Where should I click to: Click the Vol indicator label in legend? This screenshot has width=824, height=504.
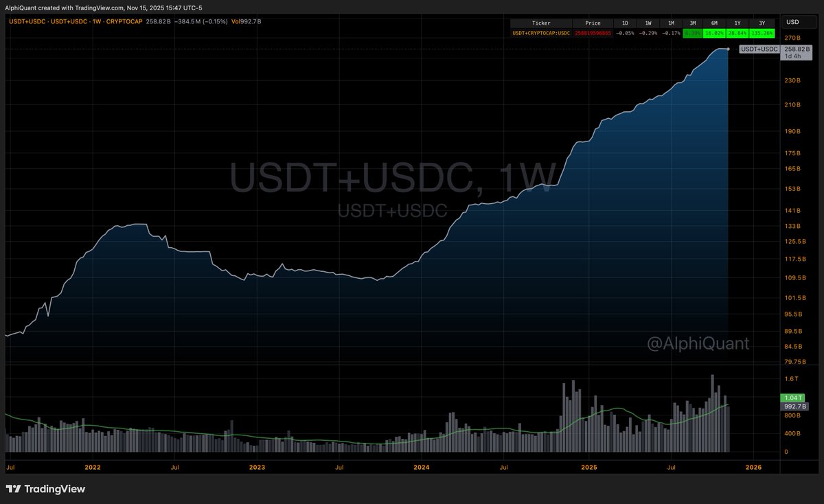[236, 22]
